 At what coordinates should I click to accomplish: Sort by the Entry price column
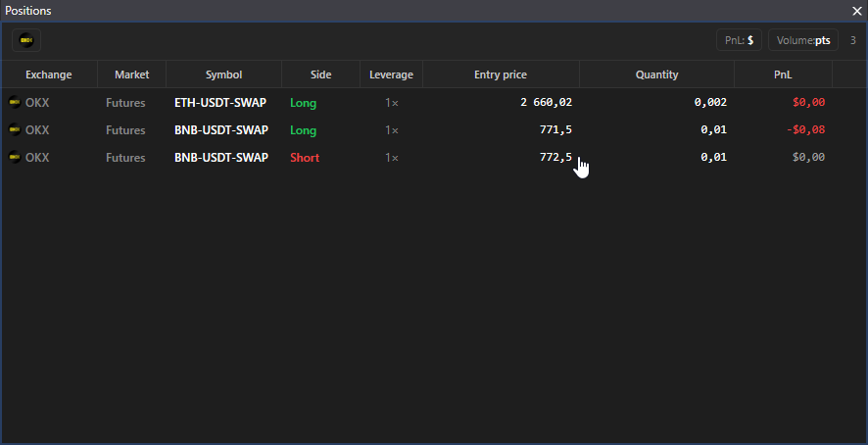pyautogui.click(x=501, y=74)
